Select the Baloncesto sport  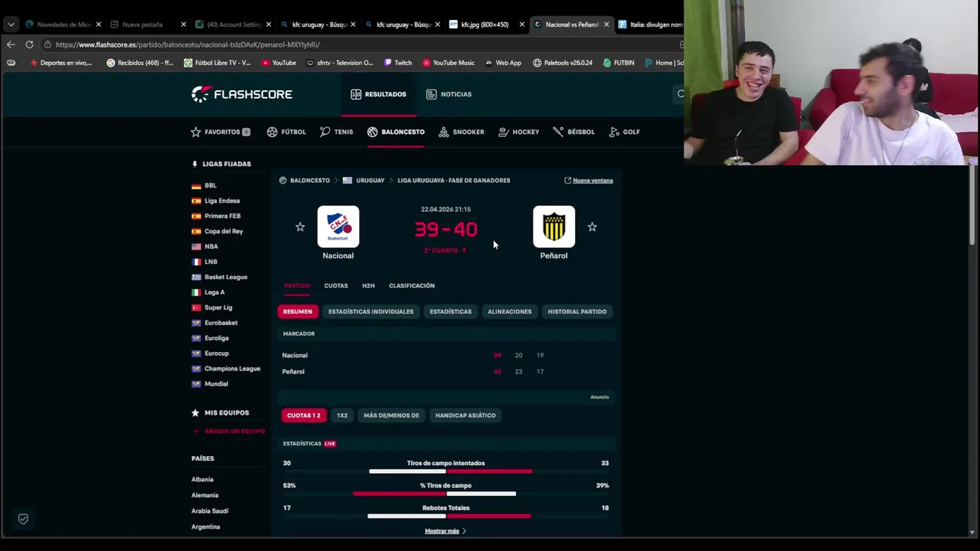396,132
